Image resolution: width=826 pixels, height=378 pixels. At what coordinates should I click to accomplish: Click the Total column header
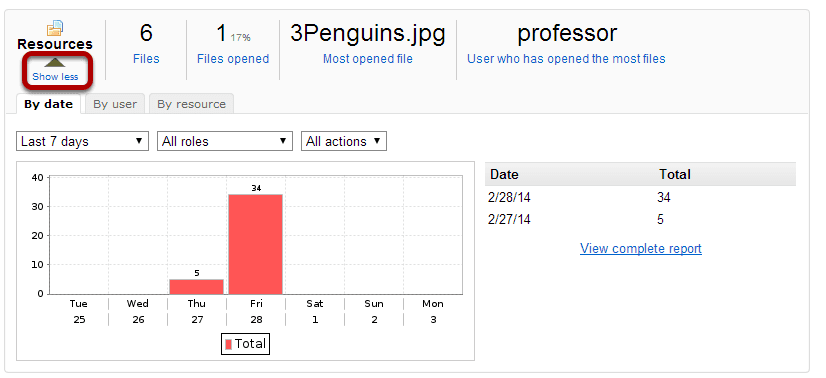point(674,174)
